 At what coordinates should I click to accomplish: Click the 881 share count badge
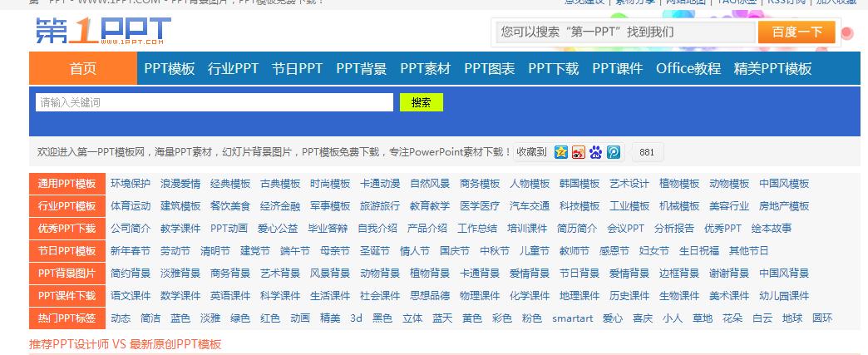click(647, 152)
